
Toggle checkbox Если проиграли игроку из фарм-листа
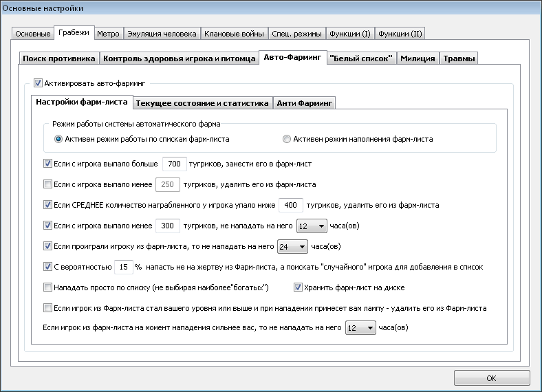[47, 246]
